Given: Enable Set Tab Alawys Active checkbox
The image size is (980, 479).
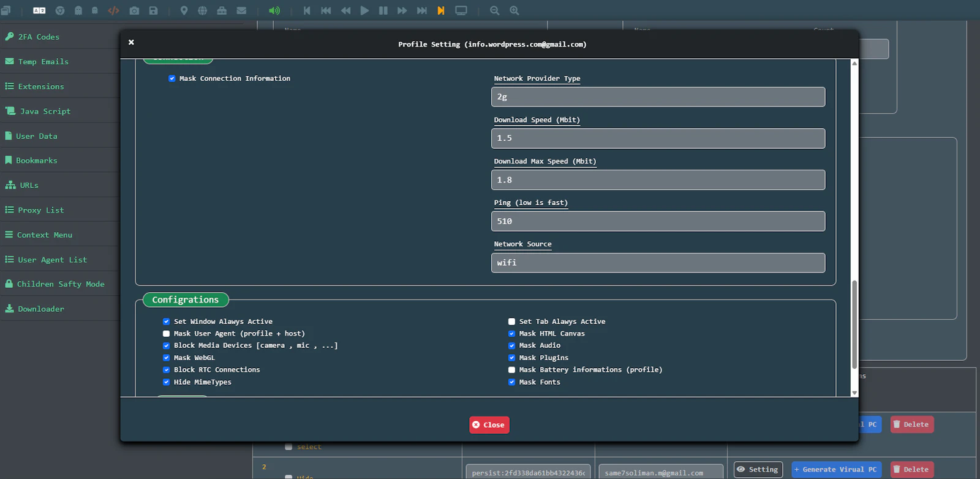Looking at the screenshot, I should [x=511, y=322].
